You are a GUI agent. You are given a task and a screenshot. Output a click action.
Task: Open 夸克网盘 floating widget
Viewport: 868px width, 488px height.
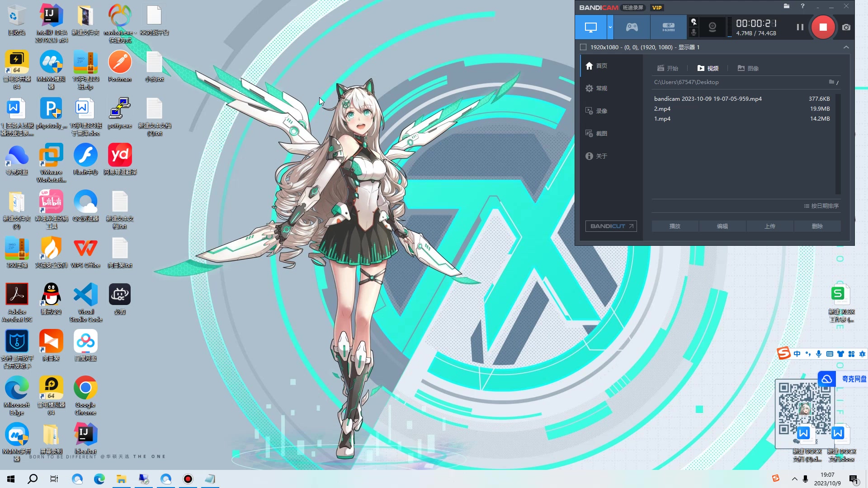(x=843, y=379)
